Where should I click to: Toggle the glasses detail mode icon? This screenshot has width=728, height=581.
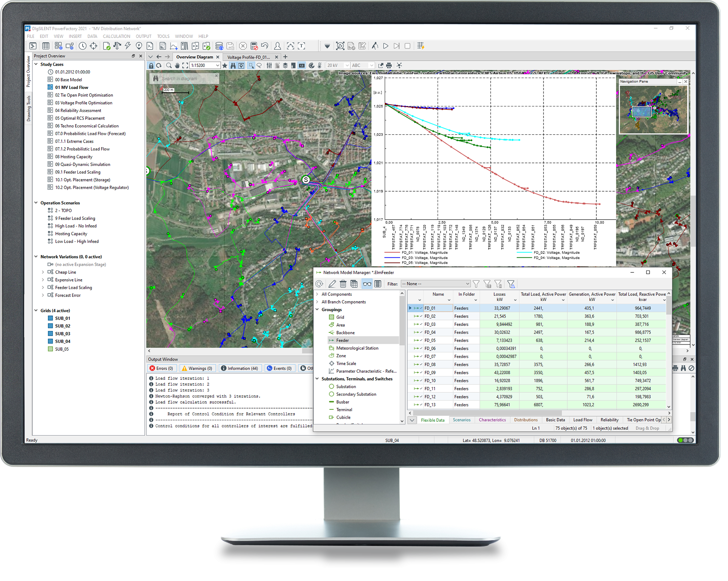click(367, 284)
